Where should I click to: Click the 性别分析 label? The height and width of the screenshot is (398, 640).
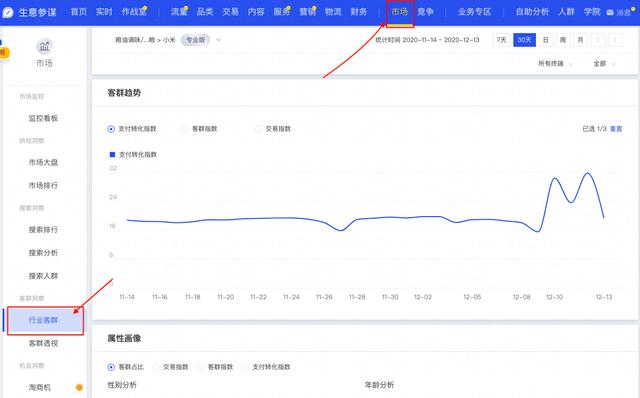click(122, 385)
